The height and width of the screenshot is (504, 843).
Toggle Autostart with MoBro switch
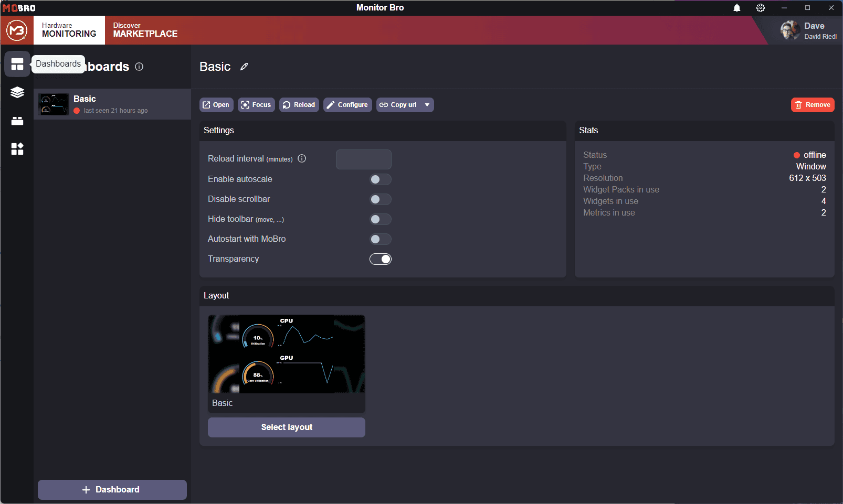[381, 239]
